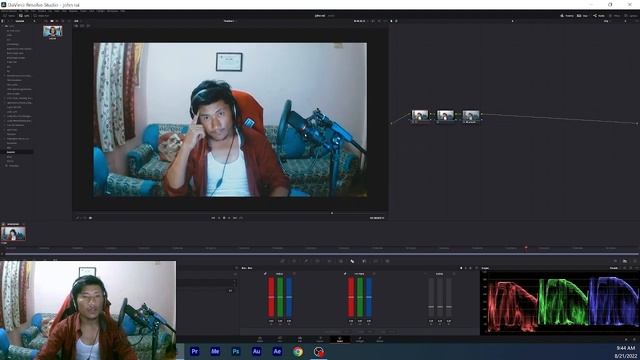Open Project Settings gear icon
The width and height of the screenshot is (640, 360).
[x=635, y=340]
